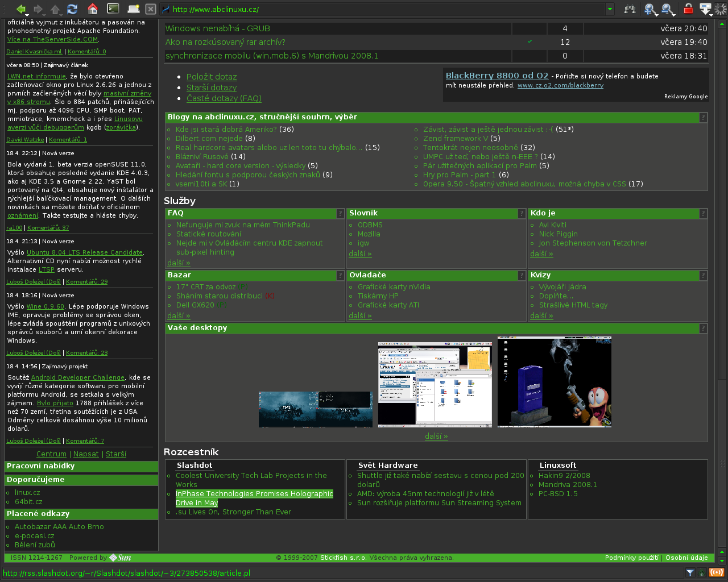The height and width of the screenshot is (582, 728).
Task: Open 'Vývojáři jádra' quiz
Action: (x=562, y=287)
